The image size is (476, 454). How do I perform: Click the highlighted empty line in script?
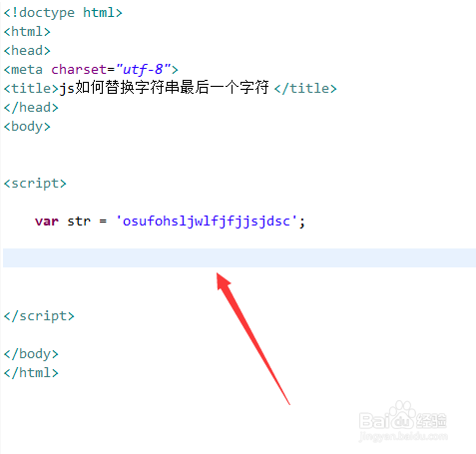pyautogui.click(x=239, y=257)
